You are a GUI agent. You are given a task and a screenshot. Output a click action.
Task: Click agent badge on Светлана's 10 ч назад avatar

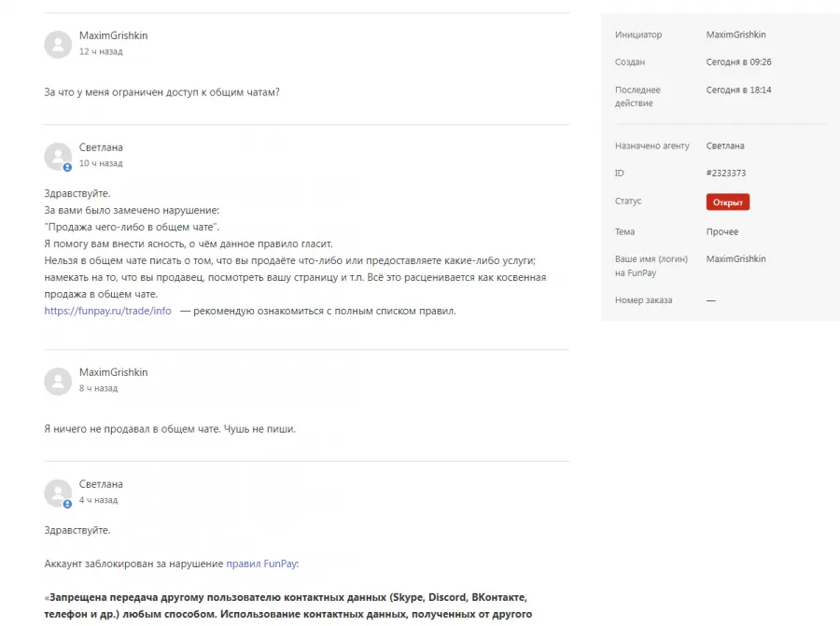pyautogui.click(x=67, y=167)
